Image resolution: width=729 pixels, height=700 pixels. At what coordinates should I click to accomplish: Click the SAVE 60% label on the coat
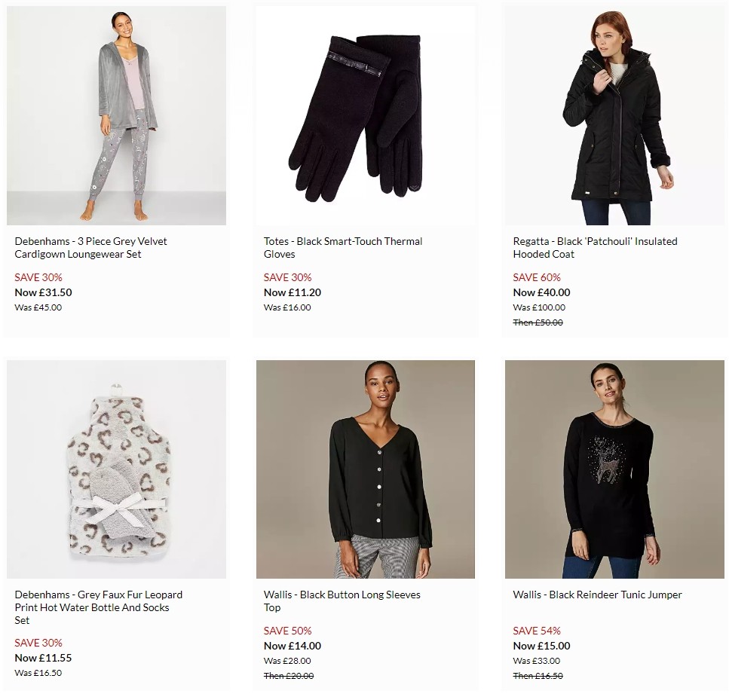pyautogui.click(x=537, y=277)
